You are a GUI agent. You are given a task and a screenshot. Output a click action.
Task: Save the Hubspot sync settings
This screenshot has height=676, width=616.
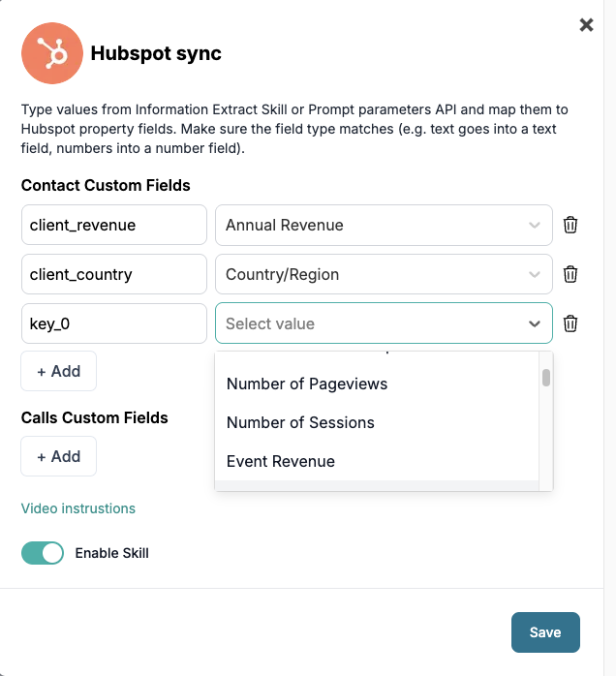point(545,632)
